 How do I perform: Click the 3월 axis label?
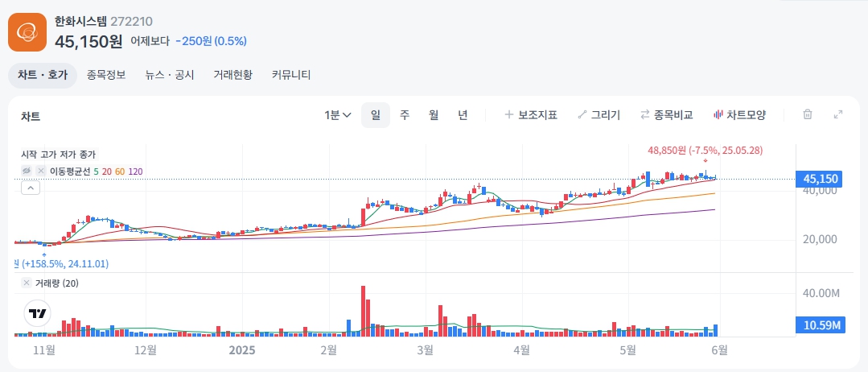[425, 350]
